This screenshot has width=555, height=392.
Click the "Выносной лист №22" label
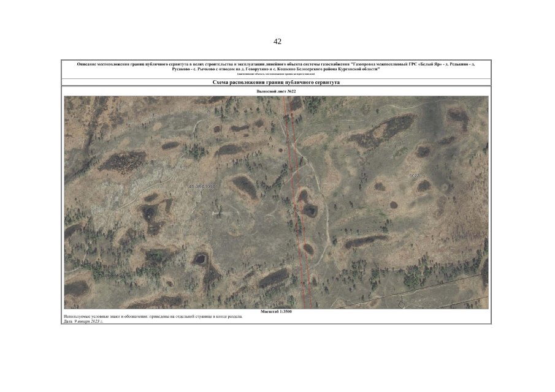(x=276, y=91)
